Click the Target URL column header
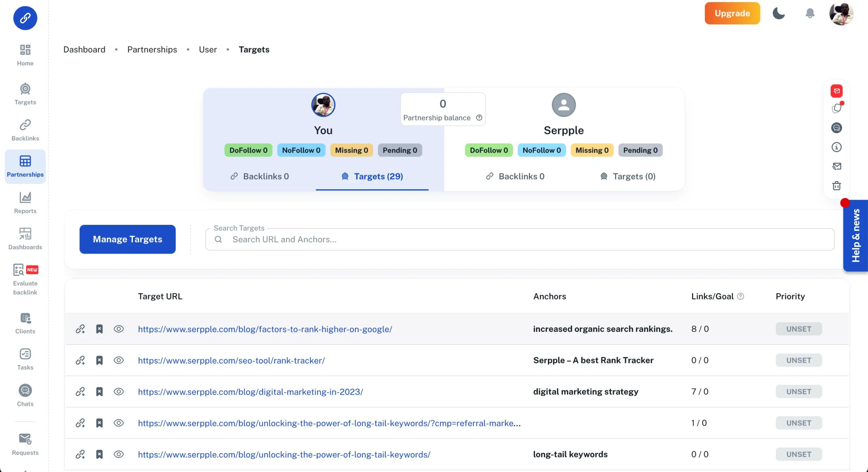 (160, 296)
